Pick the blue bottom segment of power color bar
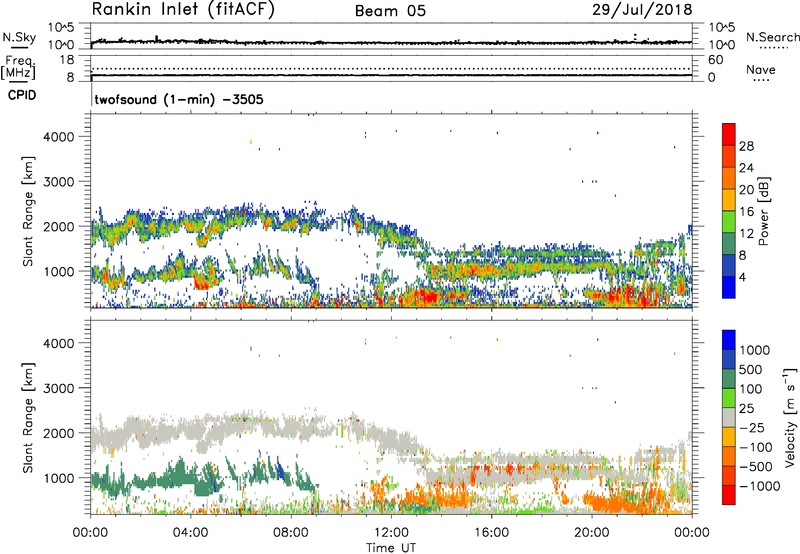Viewport: 800px width, 554px height. coord(729,287)
